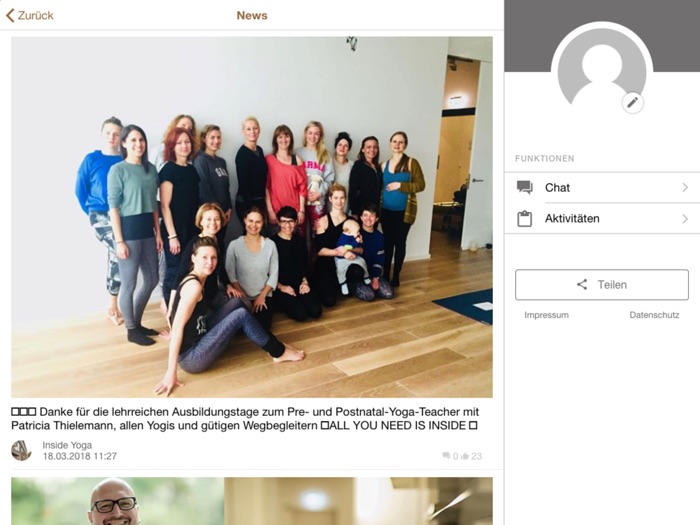Open the Impressum link
Viewport: 700px width, 525px height.
(546, 315)
